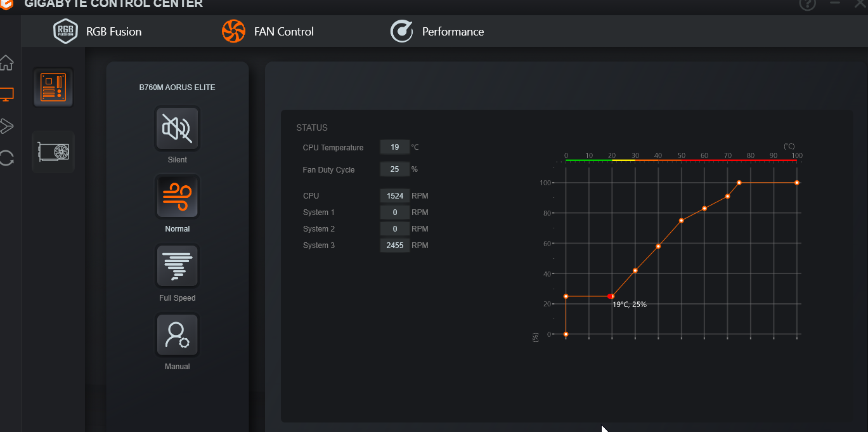This screenshot has height=432, width=868.
Task: Click the System 3 fan label
Action: [319, 245]
